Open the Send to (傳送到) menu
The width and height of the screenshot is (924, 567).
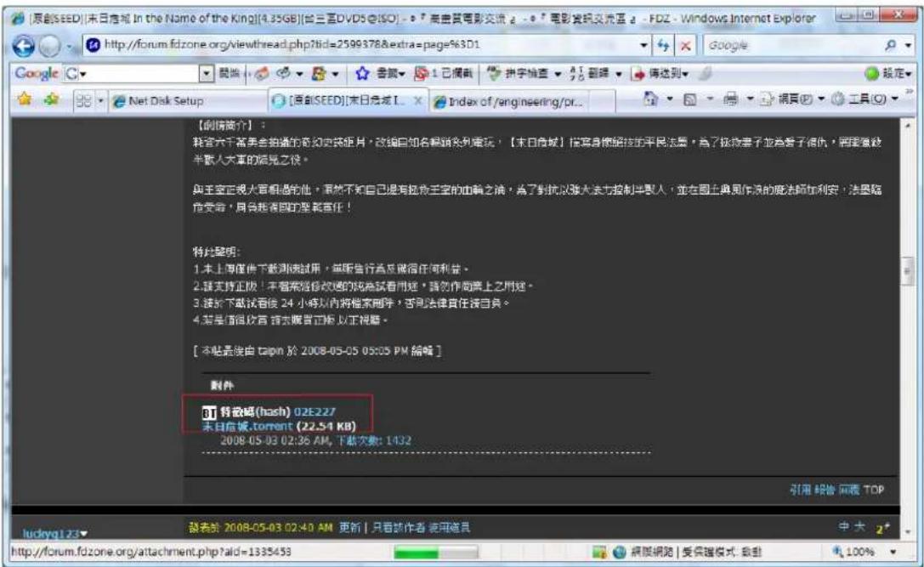(x=660, y=73)
